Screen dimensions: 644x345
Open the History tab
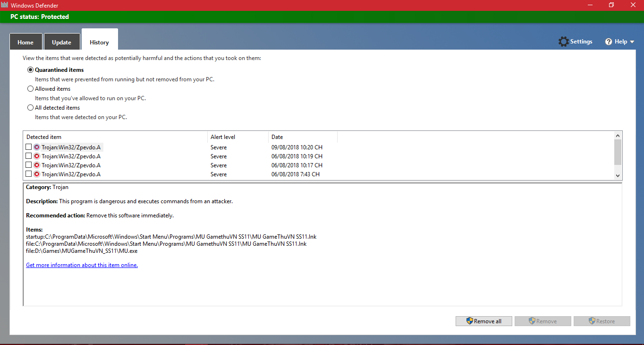pos(99,40)
